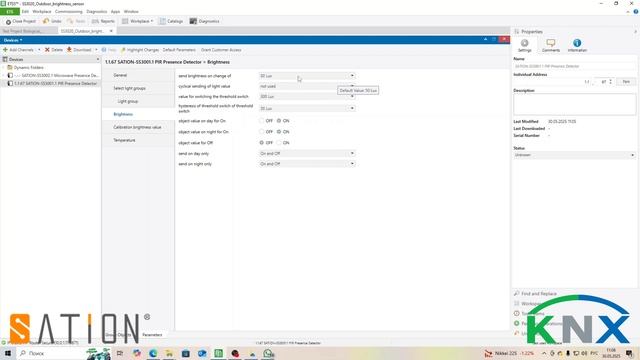Click the Download icon

(x=69, y=50)
